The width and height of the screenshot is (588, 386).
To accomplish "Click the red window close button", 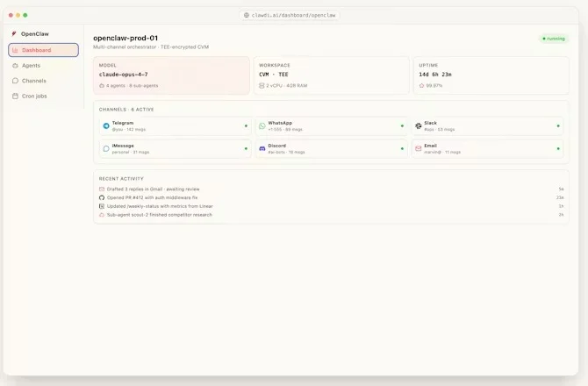I will point(11,16).
